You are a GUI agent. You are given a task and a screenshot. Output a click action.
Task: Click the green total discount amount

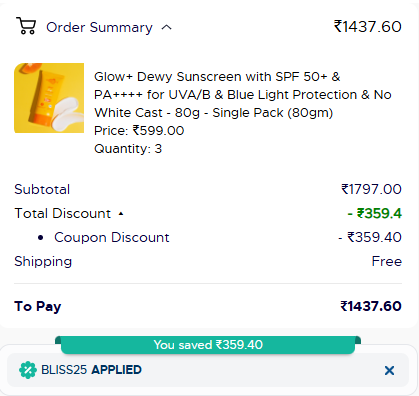[375, 213]
